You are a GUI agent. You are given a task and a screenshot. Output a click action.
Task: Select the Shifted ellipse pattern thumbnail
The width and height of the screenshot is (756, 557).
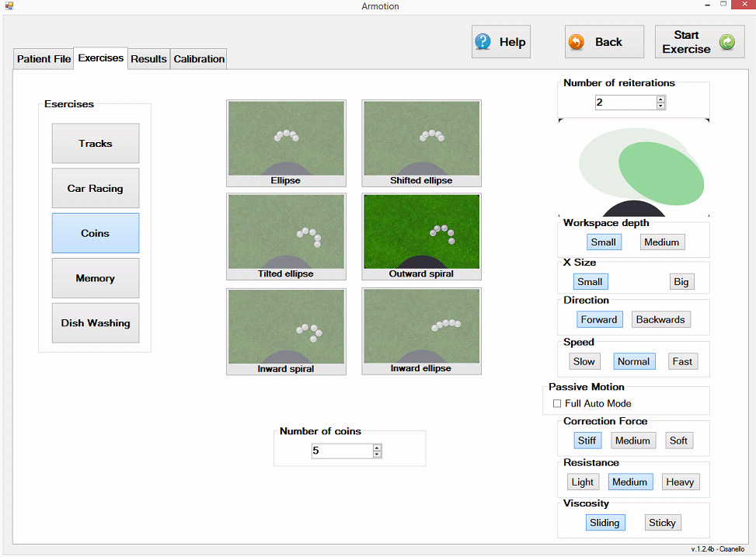coord(421,143)
